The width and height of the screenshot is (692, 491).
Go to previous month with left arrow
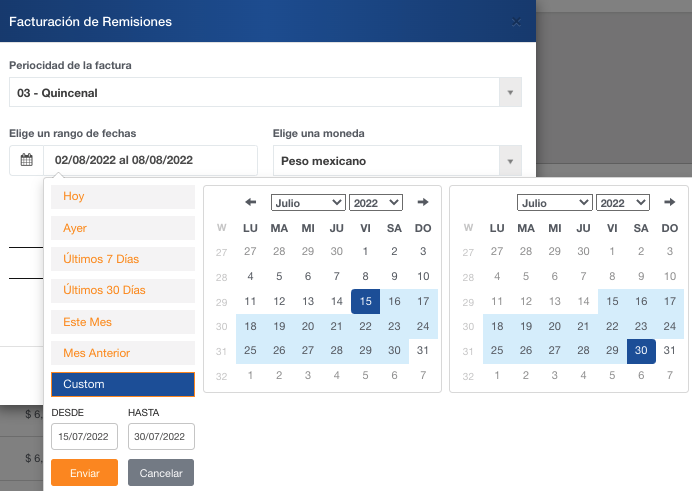pos(251,202)
